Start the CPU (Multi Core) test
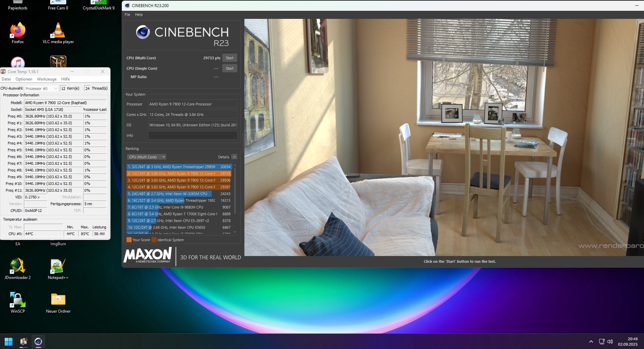Screen dimensions: 644x349 click(x=230, y=58)
